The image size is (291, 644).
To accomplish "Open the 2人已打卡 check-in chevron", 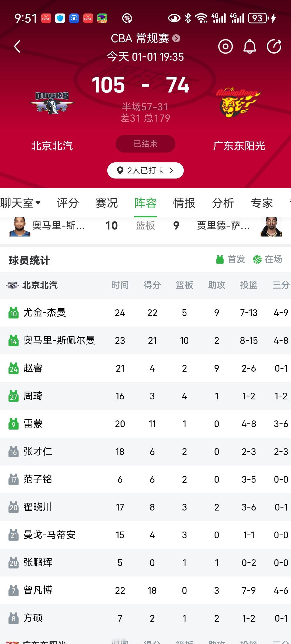I will 171,170.
